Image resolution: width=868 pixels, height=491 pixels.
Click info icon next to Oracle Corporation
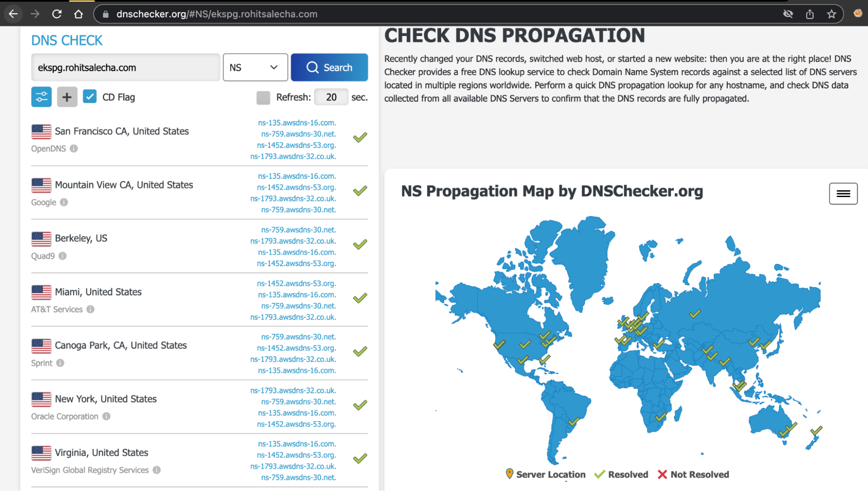coord(106,416)
